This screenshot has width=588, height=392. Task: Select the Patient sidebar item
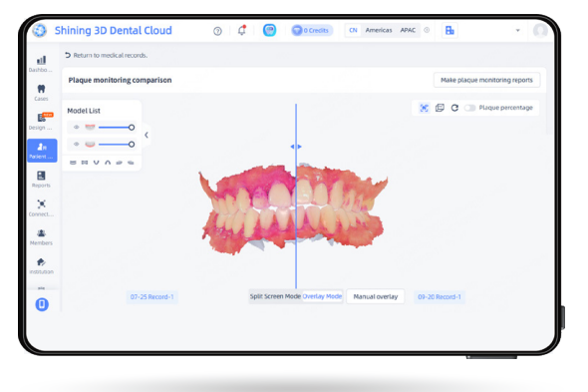tap(42, 151)
